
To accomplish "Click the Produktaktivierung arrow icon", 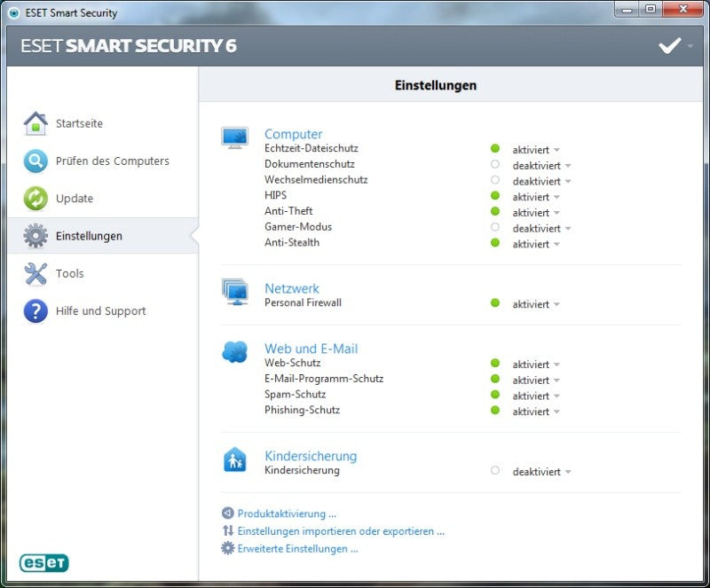I will [x=227, y=514].
